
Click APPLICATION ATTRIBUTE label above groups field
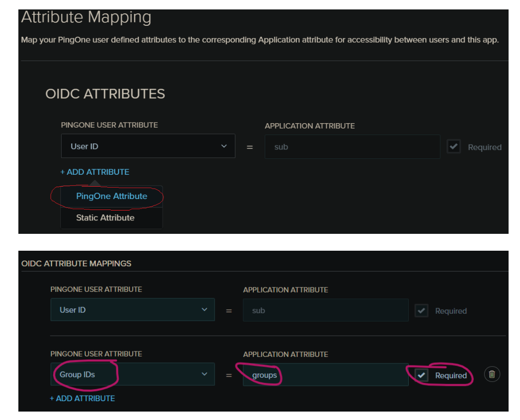coord(286,354)
